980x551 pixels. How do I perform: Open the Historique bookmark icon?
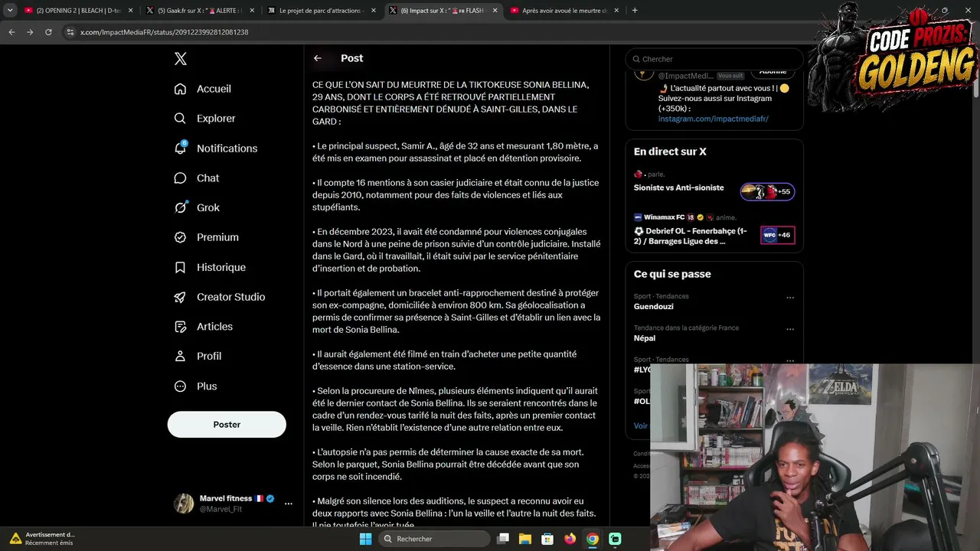(180, 267)
